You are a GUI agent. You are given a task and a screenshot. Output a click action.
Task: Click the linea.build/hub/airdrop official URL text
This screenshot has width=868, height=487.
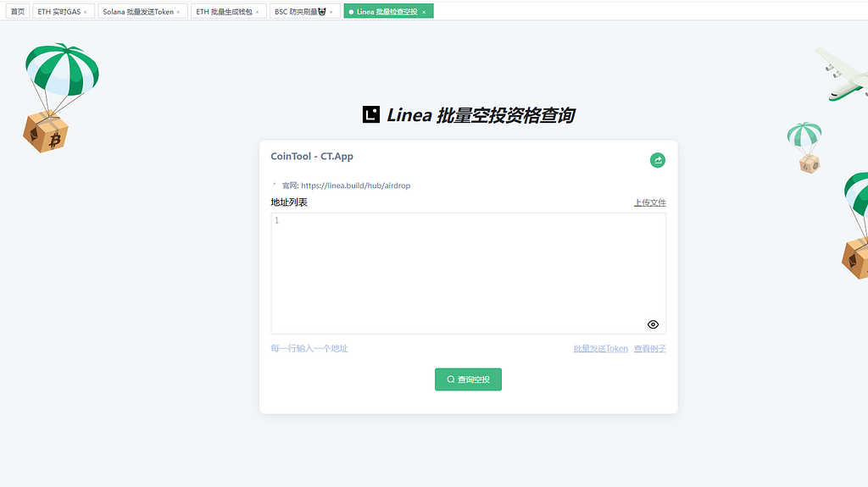pos(355,185)
